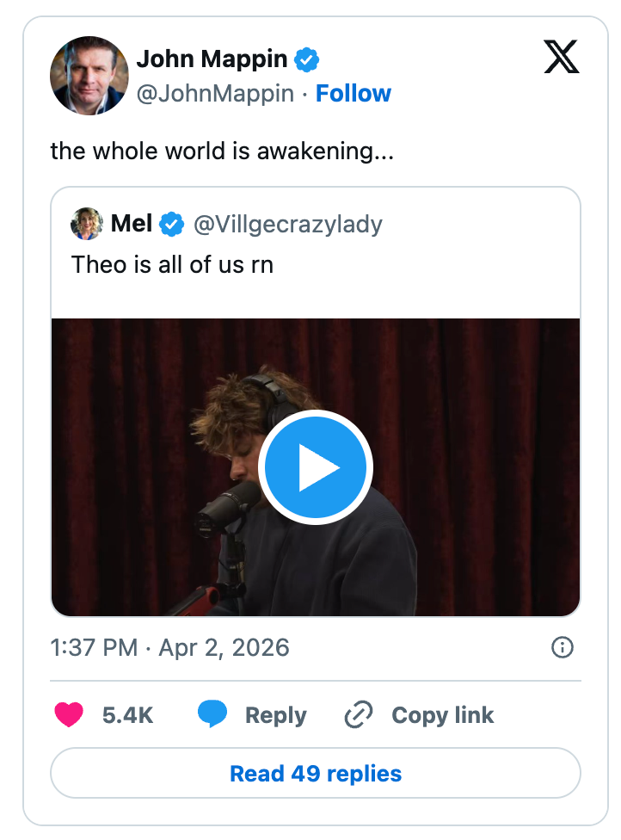621x840 pixels.
Task: Click John Mappin's verified badge
Action: (308, 59)
